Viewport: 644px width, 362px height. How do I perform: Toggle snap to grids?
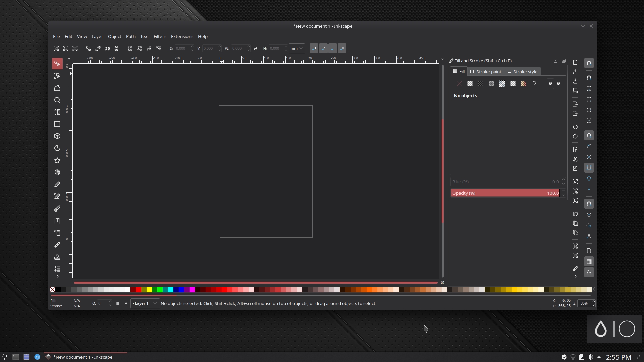point(589,262)
